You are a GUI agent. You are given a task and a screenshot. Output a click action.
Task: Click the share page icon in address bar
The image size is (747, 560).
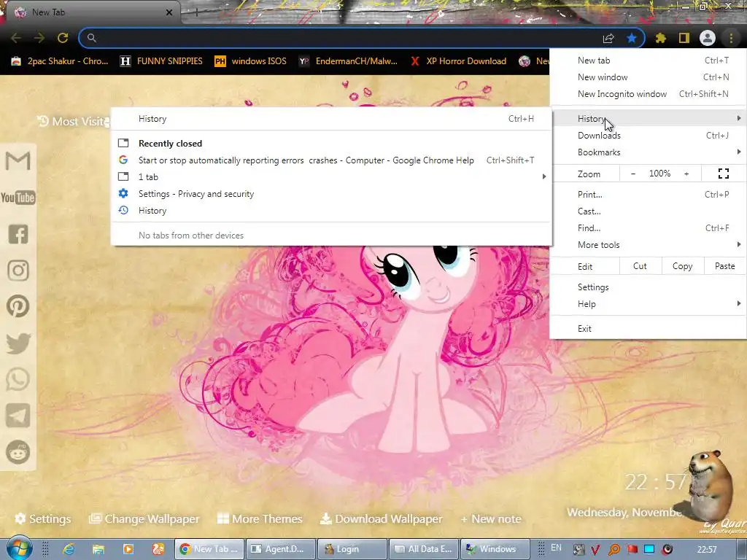608,38
